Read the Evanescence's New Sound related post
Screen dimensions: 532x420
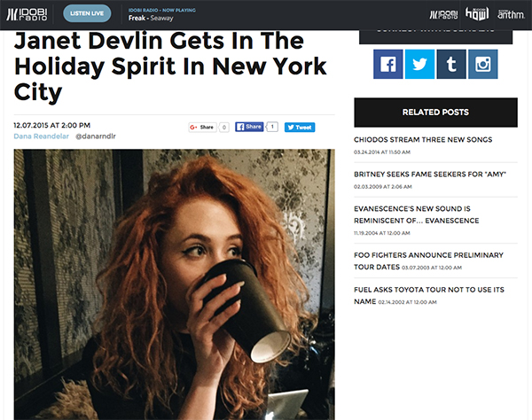pos(417,214)
